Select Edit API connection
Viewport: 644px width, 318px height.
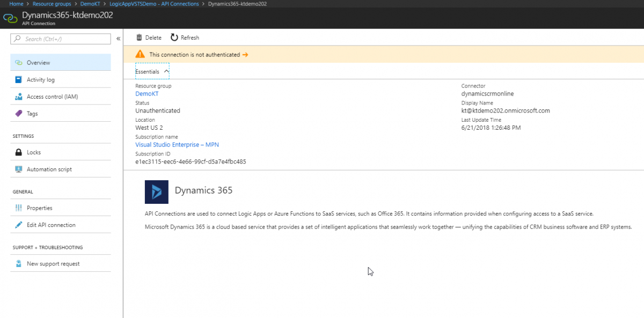pyautogui.click(x=61, y=225)
